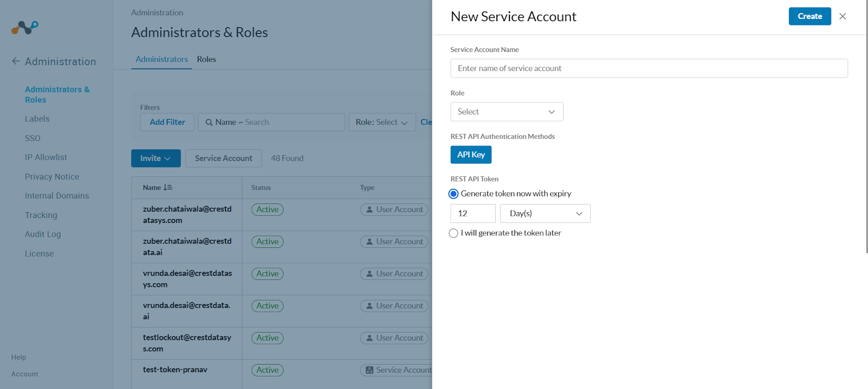Click the Type column header

click(367, 188)
